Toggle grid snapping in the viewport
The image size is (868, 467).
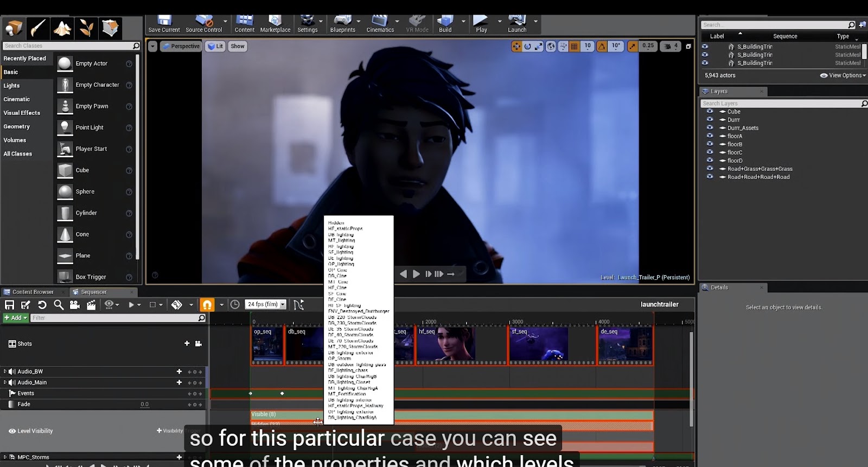574,47
